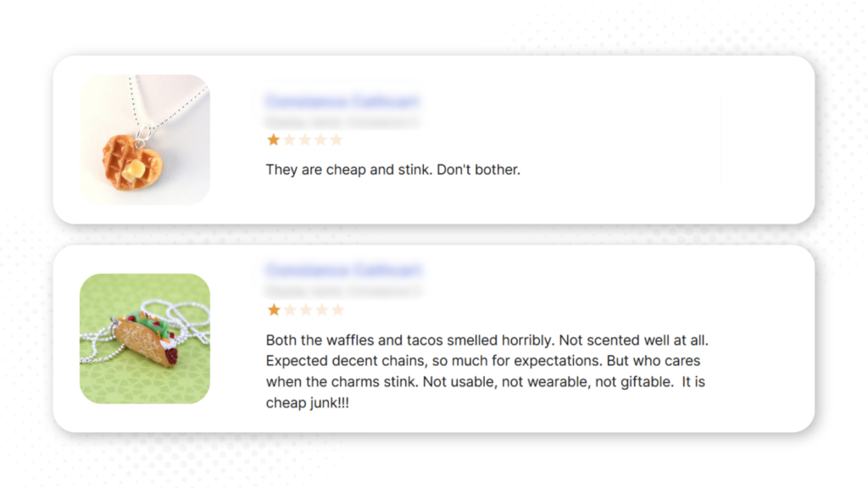This screenshot has width=868, height=488.
Task: Click the fourth star on the taco review
Action: (320, 310)
